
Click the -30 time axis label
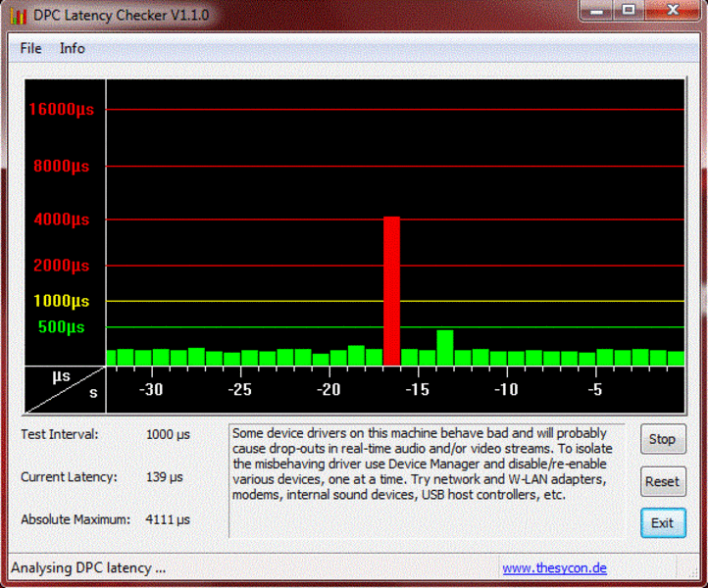click(151, 389)
